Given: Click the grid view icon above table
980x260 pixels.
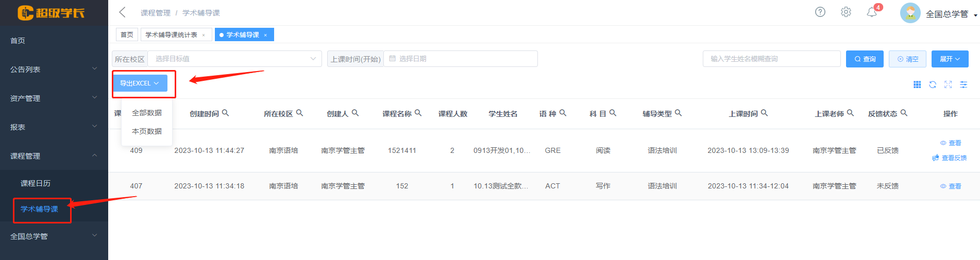Looking at the screenshot, I should [x=917, y=84].
